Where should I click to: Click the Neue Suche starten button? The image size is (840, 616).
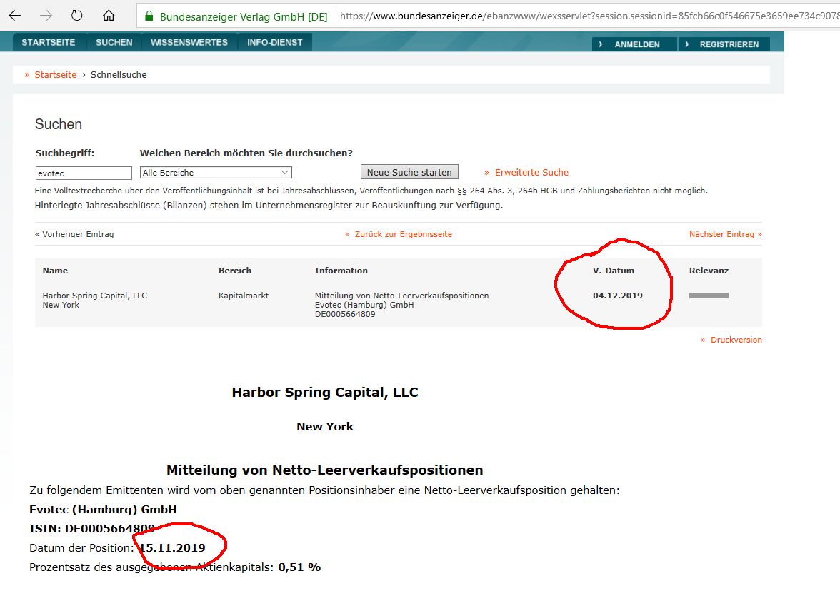point(409,172)
